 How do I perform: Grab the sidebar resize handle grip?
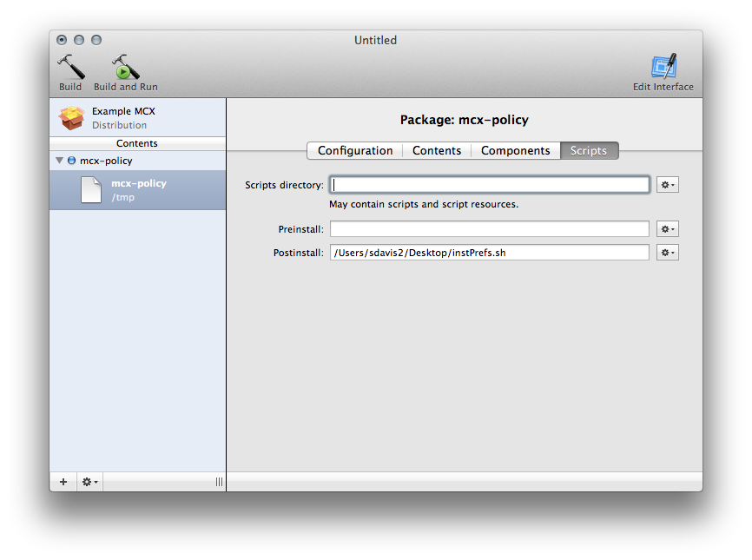[219, 482]
